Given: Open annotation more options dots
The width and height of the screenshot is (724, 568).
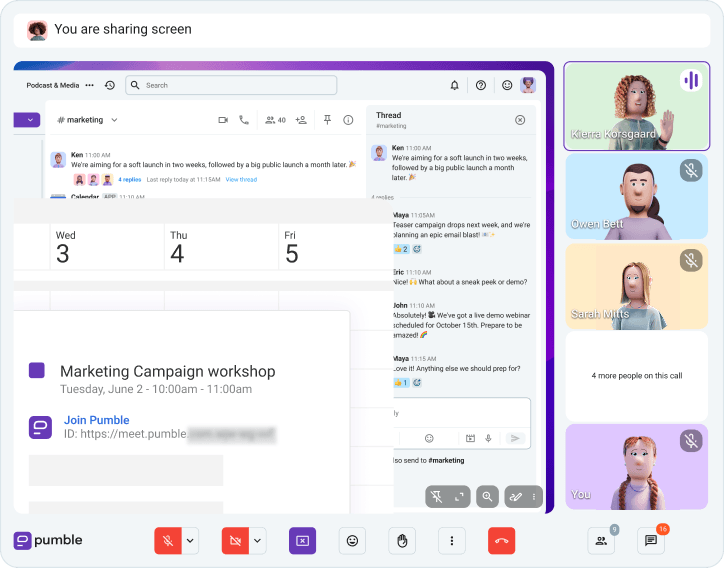Looking at the screenshot, I should click(x=534, y=497).
